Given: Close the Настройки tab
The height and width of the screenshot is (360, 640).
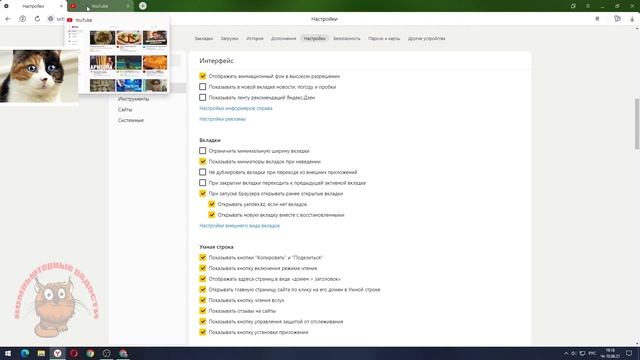Looking at the screenshot, I should 61,6.
